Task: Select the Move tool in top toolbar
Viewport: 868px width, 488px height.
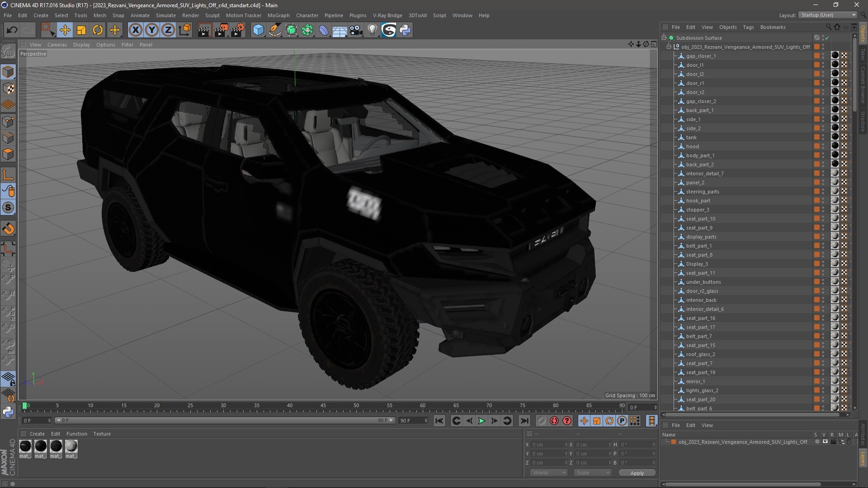Action: point(65,30)
